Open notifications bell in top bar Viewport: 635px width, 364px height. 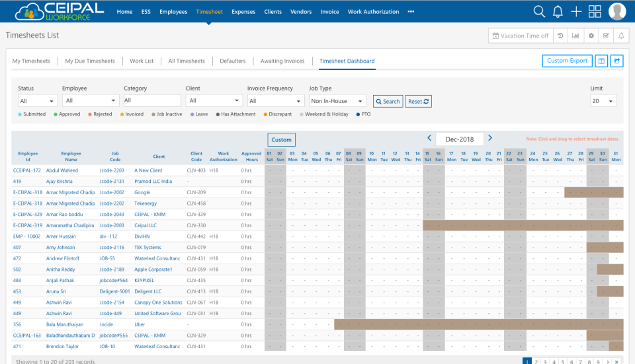(558, 11)
